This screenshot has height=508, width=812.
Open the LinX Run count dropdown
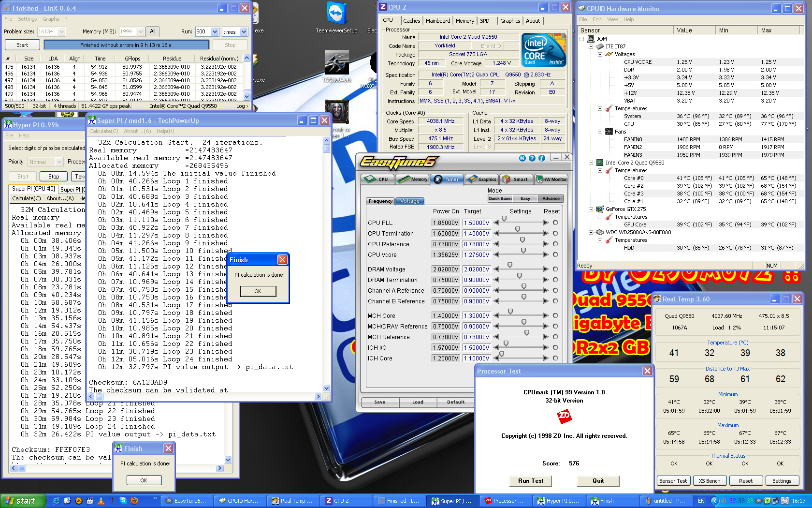(215, 31)
